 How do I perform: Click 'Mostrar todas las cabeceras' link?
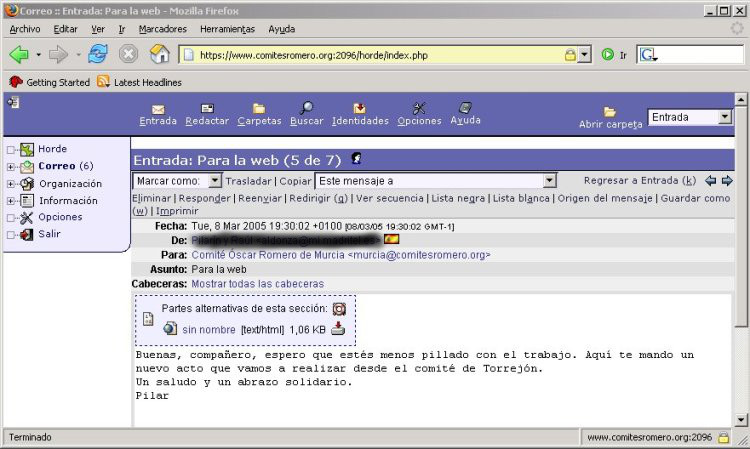[257, 284]
